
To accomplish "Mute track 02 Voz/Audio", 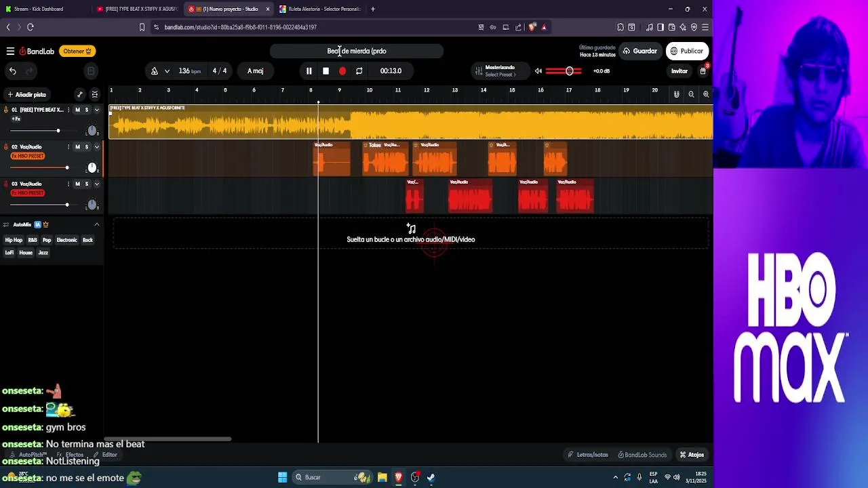I will pos(77,146).
